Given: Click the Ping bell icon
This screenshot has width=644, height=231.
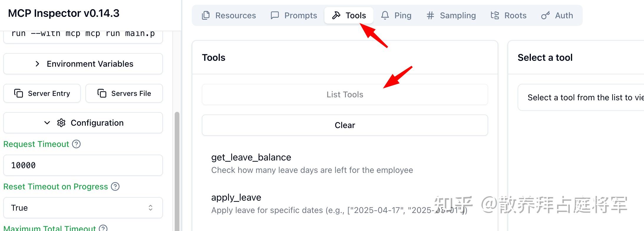Looking at the screenshot, I should [385, 15].
